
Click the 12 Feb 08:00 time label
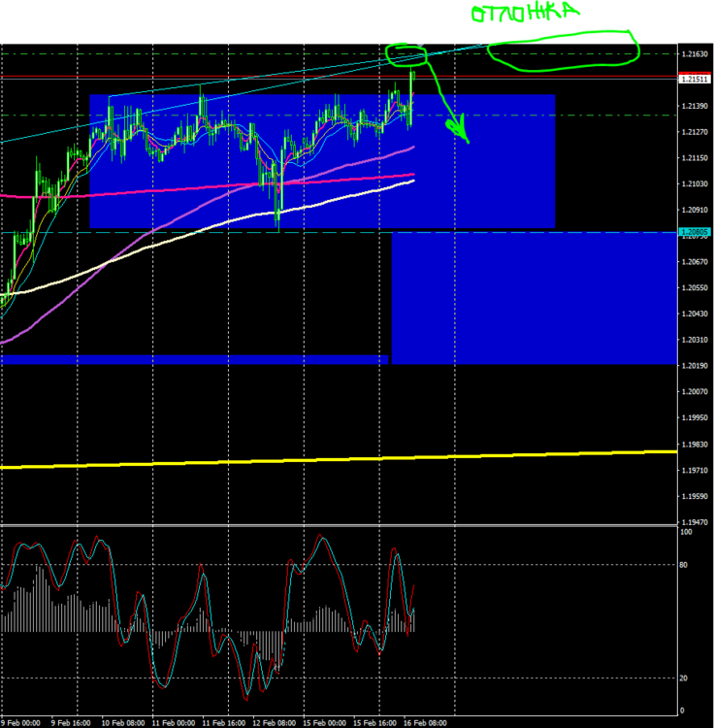click(x=274, y=723)
